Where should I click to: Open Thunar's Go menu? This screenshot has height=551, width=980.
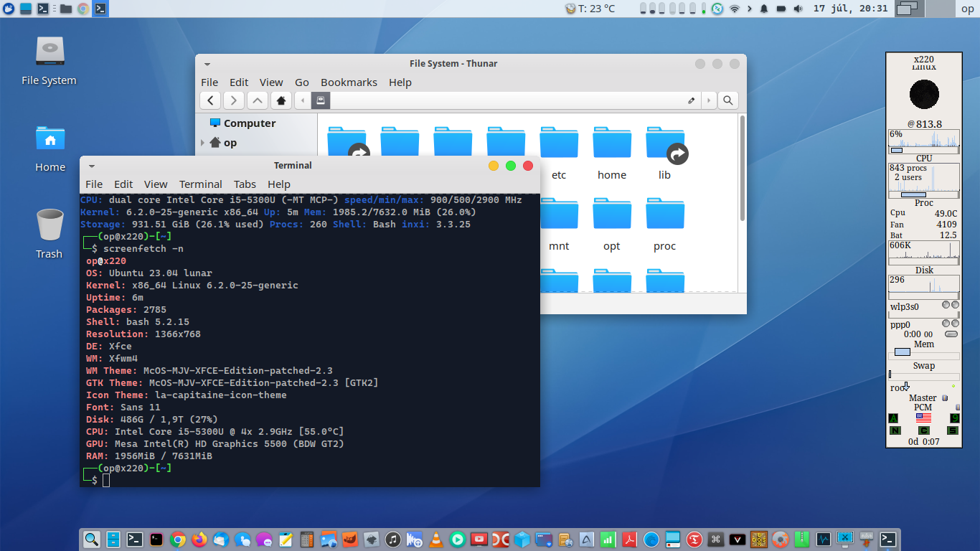tap(302, 83)
